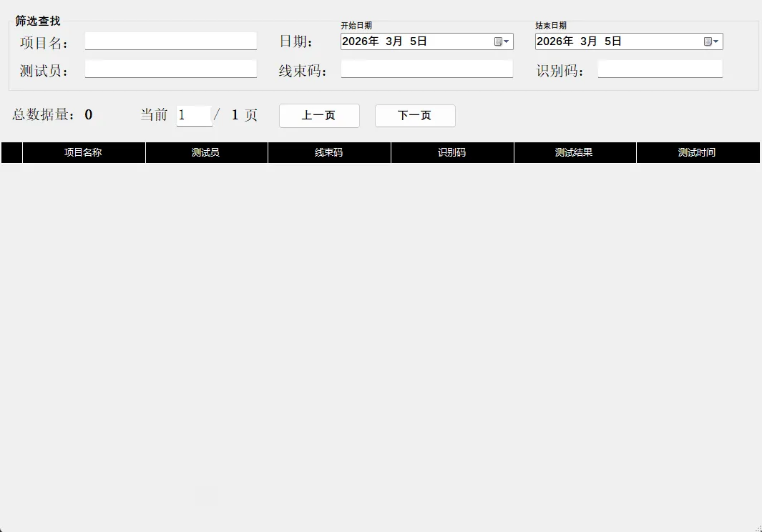Focus the 测试员 filter text field
Screen dimensions: 762x532
[x=170, y=69]
